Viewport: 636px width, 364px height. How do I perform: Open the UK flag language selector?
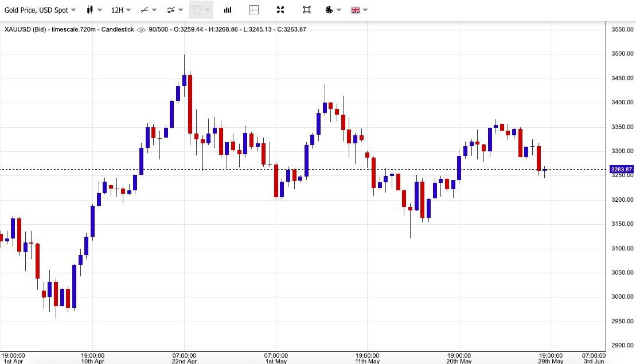pos(359,10)
